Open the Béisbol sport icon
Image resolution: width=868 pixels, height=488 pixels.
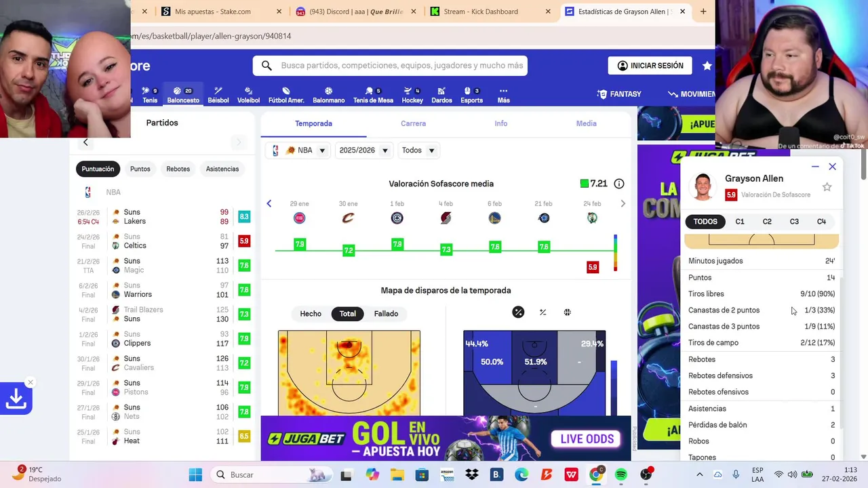click(x=218, y=95)
